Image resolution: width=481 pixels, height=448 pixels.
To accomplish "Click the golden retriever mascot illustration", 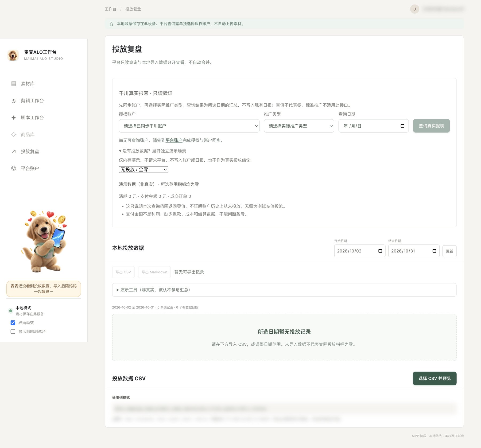I will 44,241.
